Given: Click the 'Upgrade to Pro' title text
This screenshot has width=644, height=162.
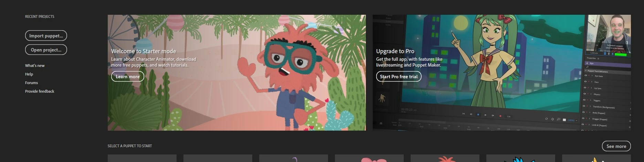Looking at the screenshot, I should click(x=395, y=51).
